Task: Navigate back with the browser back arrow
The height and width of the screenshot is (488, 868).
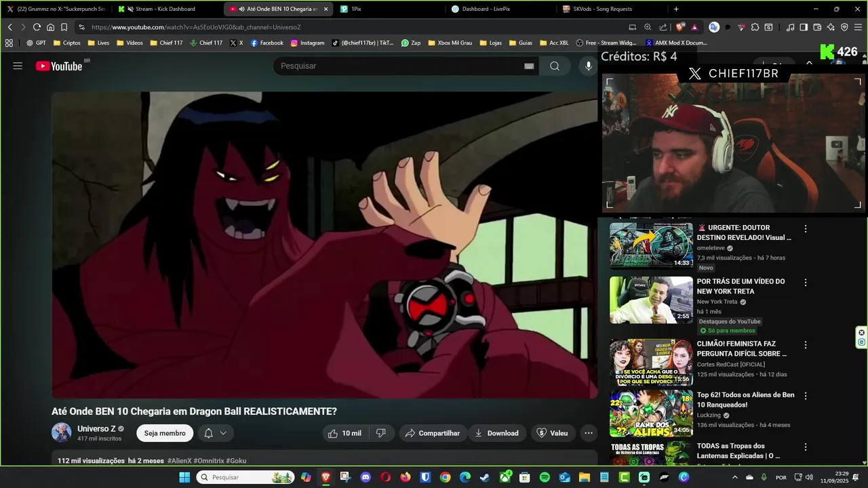Action: (9, 27)
